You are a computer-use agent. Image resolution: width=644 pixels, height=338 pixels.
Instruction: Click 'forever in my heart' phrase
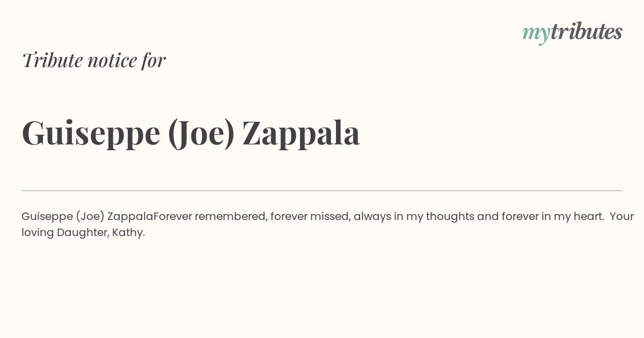click(552, 216)
